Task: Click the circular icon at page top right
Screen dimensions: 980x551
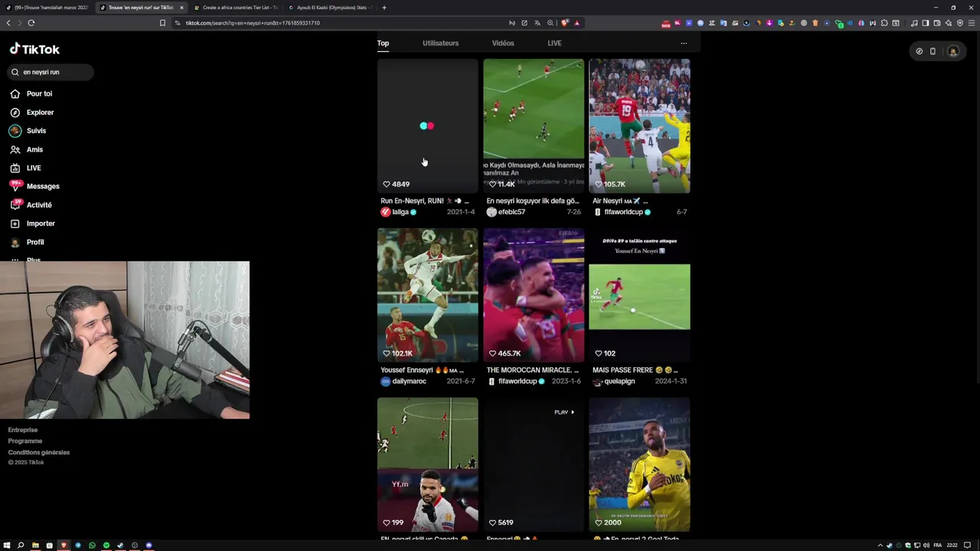Action: [920, 51]
